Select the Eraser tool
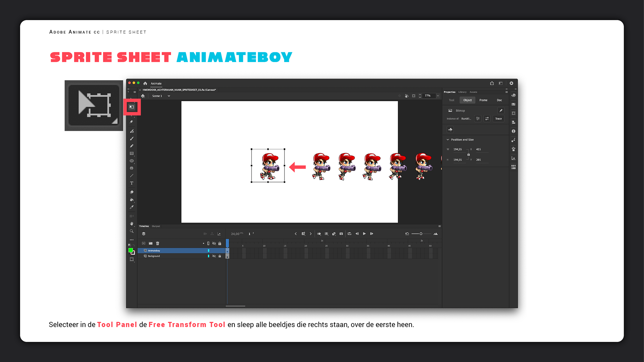The width and height of the screenshot is (644, 362). point(131,192)
